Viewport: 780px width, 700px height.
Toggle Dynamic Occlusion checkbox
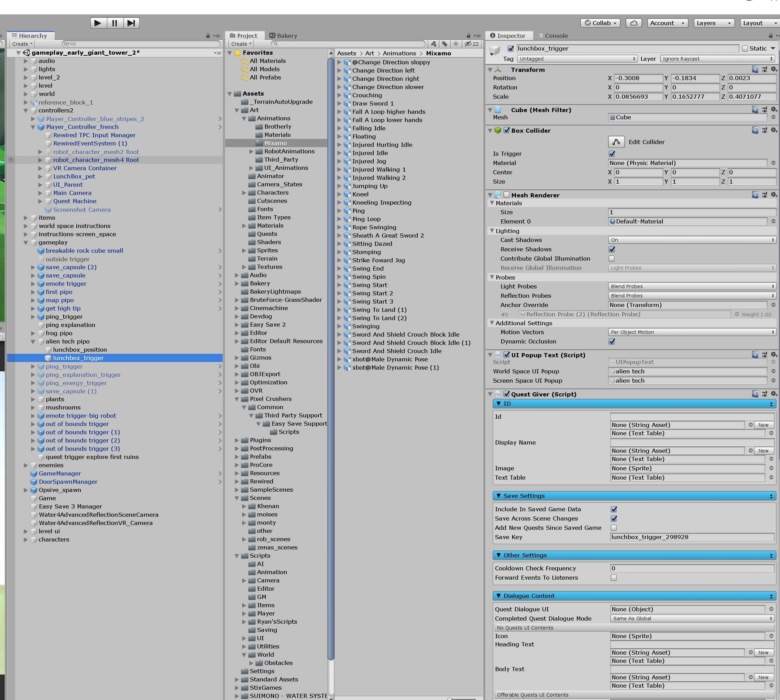click(x=612, y=341)
